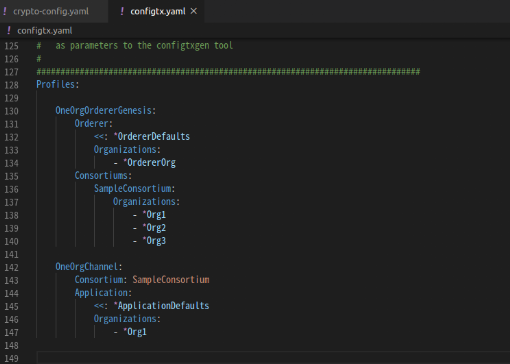510x364 pixels.
Task: Click the OneOrgChannel: key
Action: click(89, 267)
